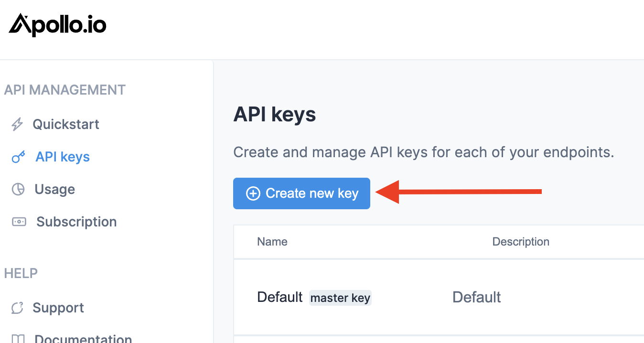Click the Name column header
Image resolution: width=644 pixels, height=343 pixels.
click(x=272, y=241)
